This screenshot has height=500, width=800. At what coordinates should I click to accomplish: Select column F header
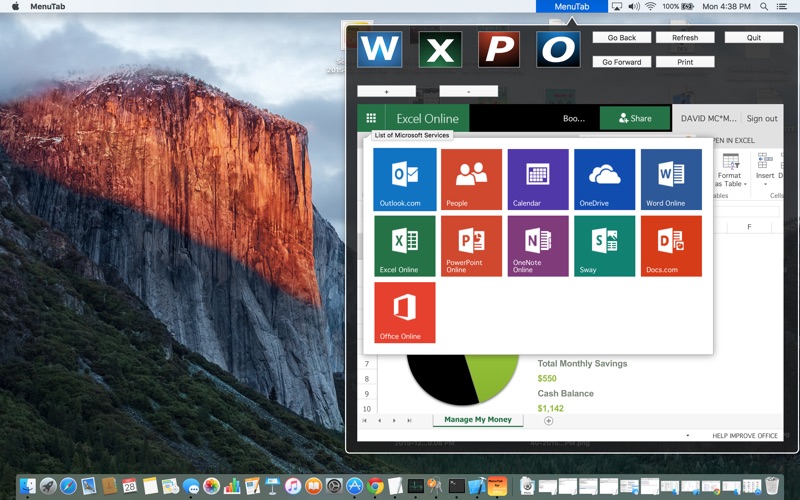point(749,227)
